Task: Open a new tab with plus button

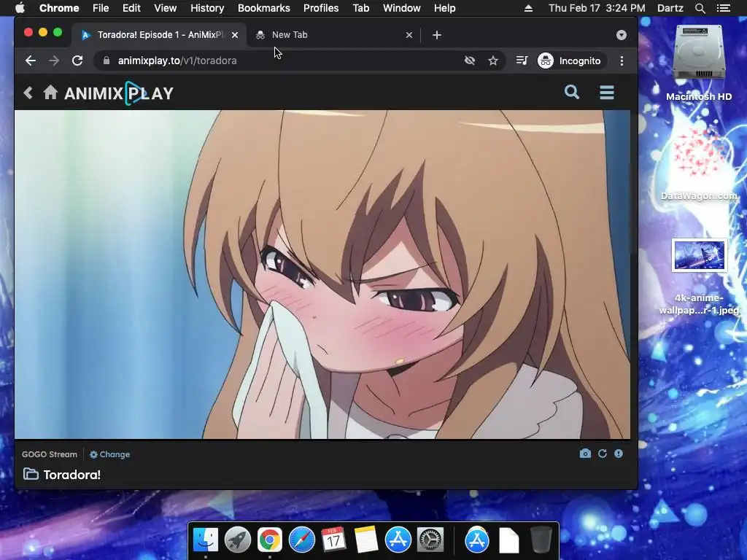Action: [x=437, y=35]
